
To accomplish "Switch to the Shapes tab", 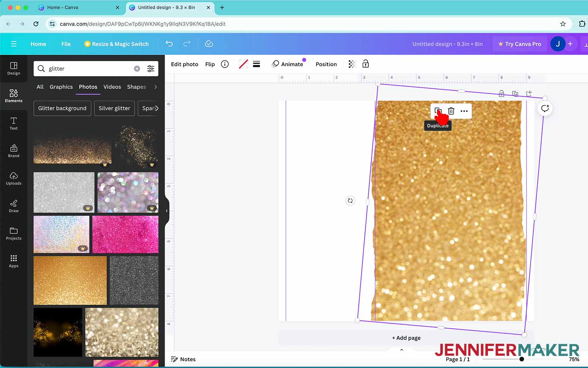I will coord(137,87).
